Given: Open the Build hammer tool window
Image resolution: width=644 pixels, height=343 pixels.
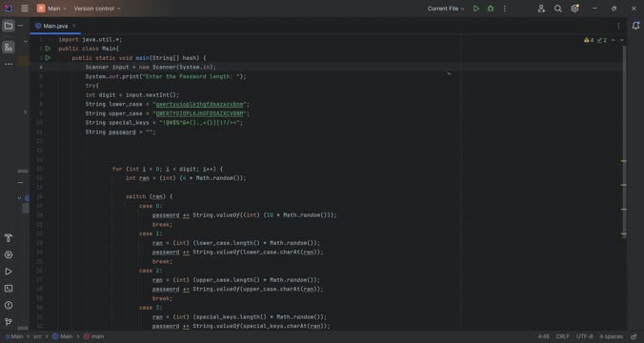Looking at the screenshot, I should 9,238.
